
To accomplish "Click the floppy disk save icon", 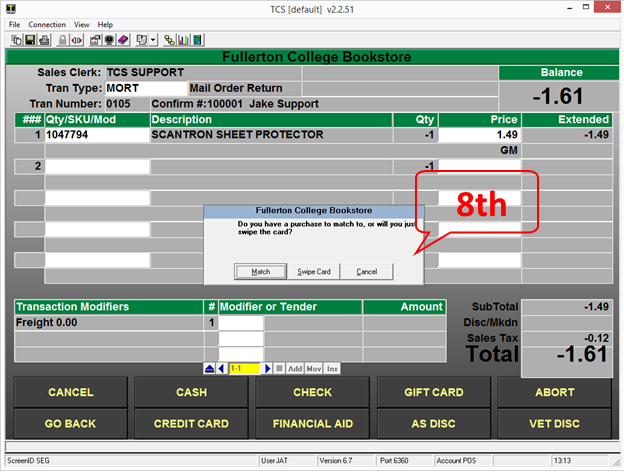I will point(30,40).
